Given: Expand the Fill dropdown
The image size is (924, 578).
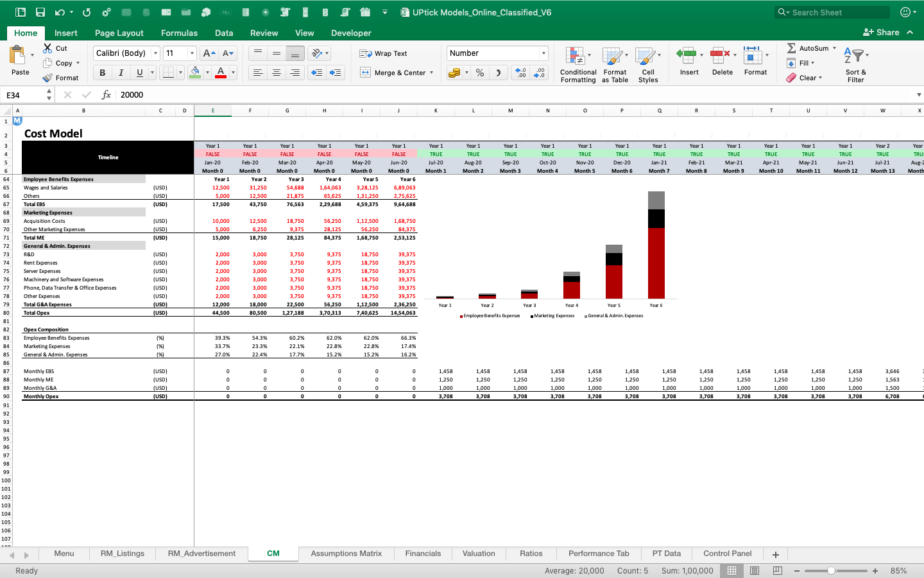Looking at the screenshot, I should pyautogui.click(x=813, y=63).
